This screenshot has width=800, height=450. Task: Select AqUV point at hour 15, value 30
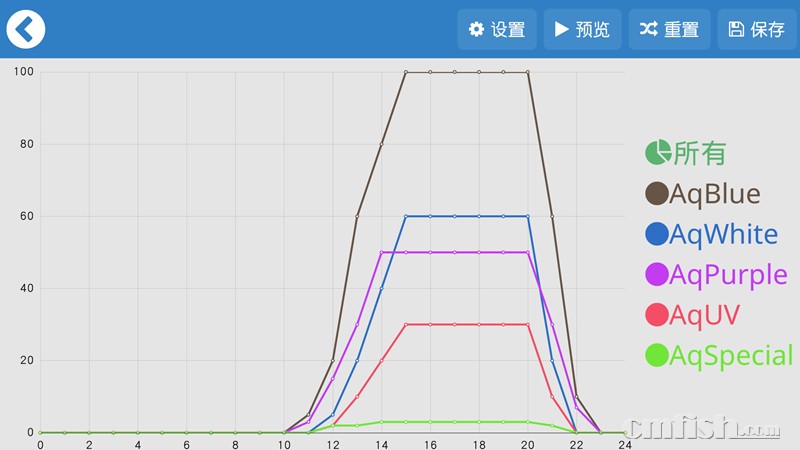pos(406,324)
